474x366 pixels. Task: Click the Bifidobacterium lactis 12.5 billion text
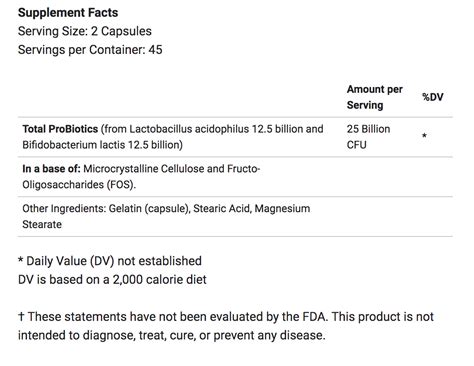(101, 145)
